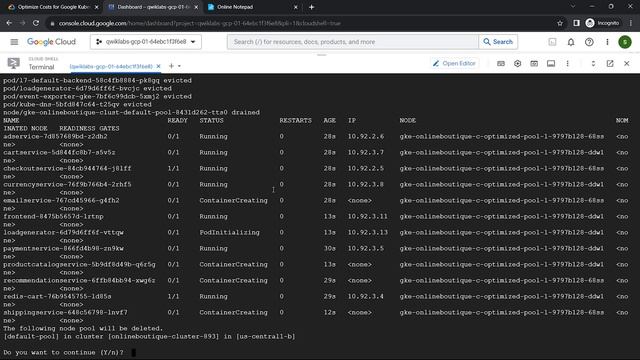
Task: Open the user account avatar
Action: pos(624,42)
